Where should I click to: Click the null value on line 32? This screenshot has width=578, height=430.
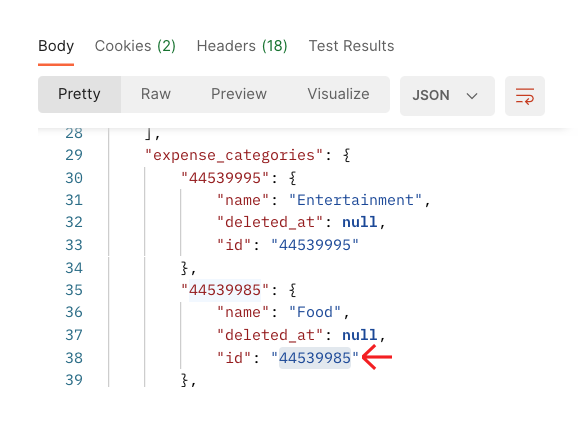[360, 223]
